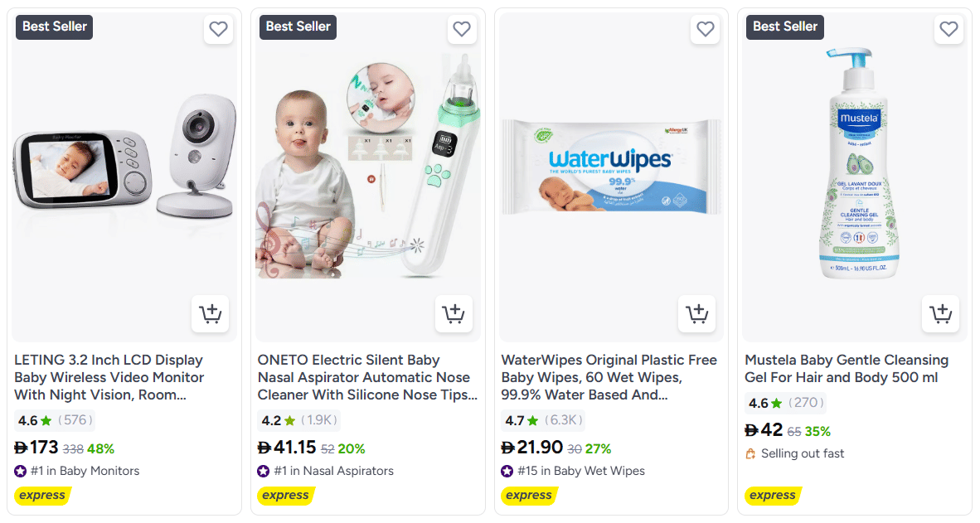
Task: Click the WaterWipes pack product image
Action: [x=610, y=166]
